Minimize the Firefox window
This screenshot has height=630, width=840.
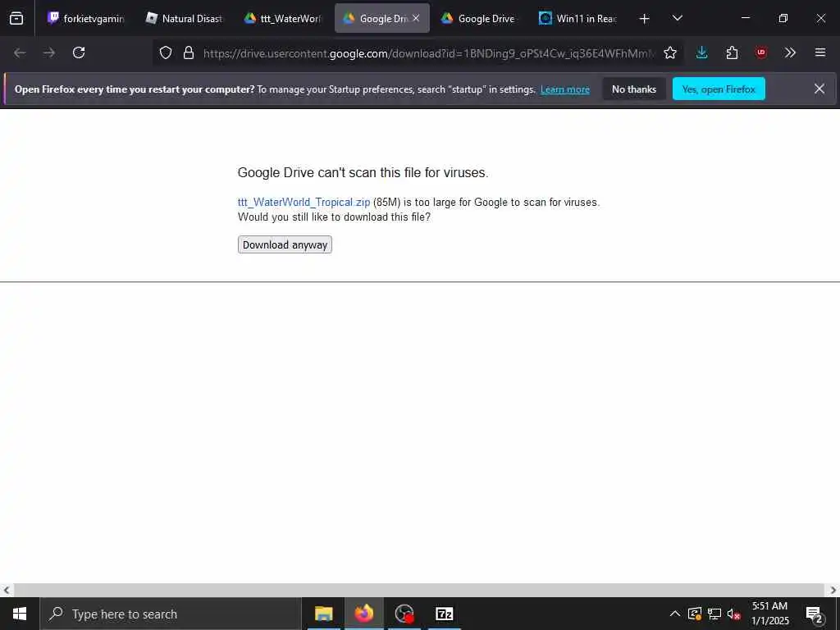click(x=745, y=18)
